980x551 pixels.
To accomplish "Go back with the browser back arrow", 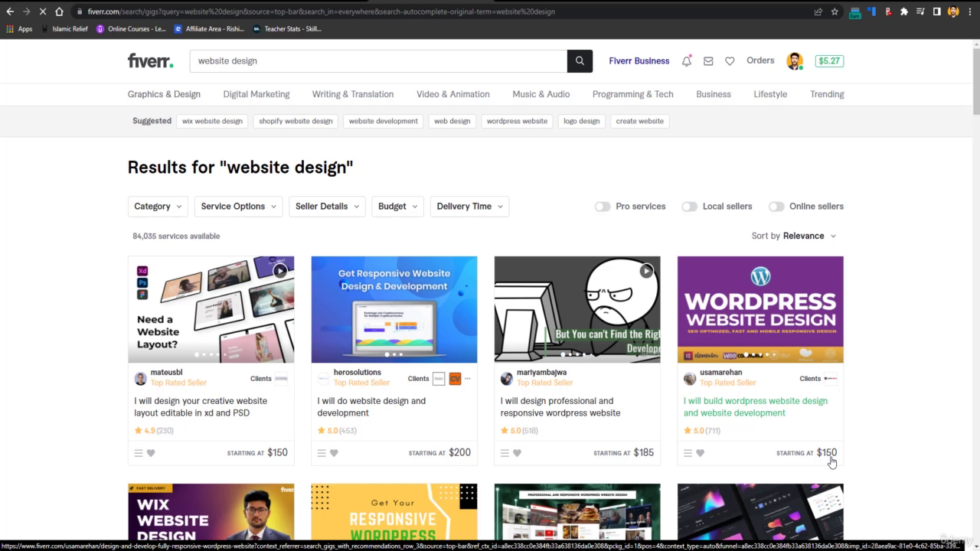I will [10, 11].
